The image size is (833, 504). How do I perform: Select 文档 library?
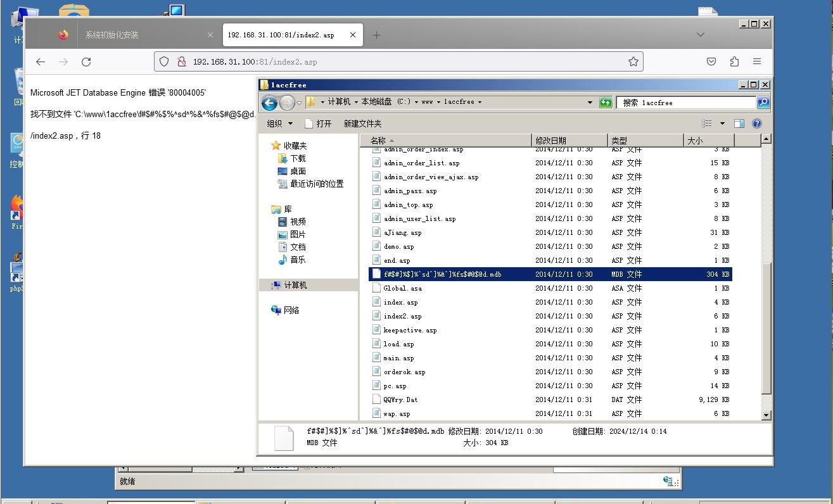[x=292, y=247]
